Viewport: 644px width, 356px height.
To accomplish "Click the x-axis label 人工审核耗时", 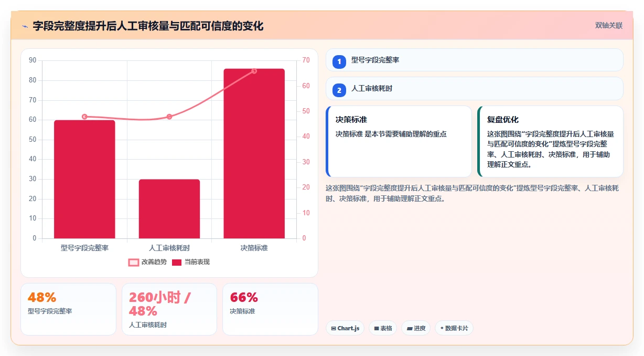I will coord(169,248).
